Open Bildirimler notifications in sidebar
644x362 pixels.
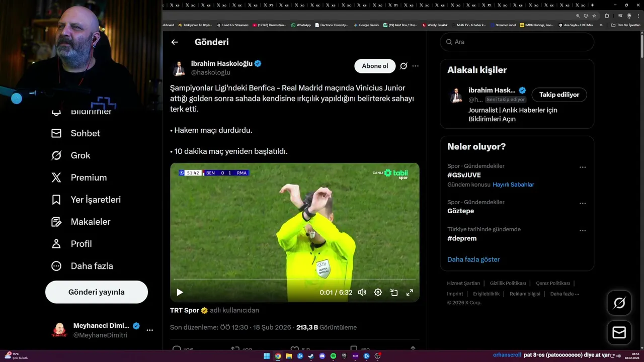coord(81,112)
